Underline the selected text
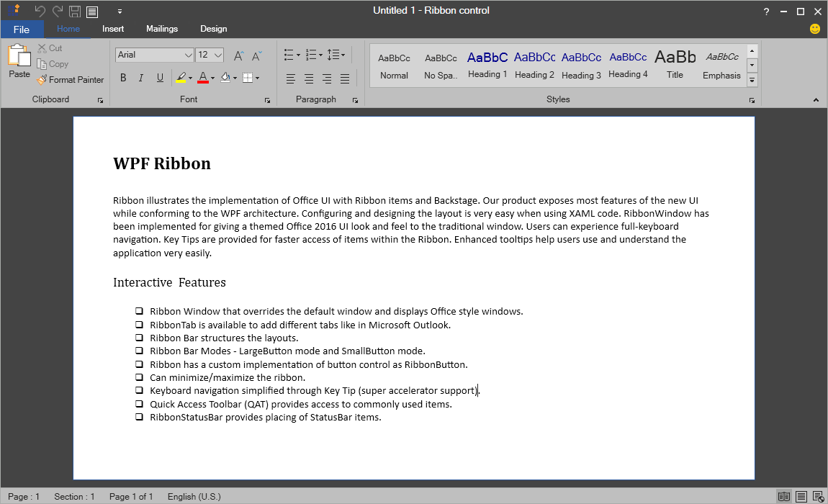The image size is (828, 504). pyautogui.click(x=159, y=77)
